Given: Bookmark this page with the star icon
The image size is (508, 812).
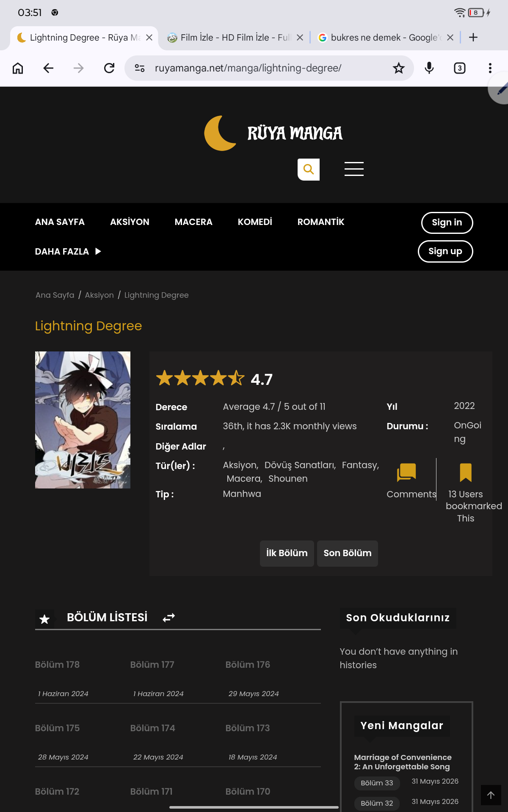Looking at the screenshot, I should pyautogui.click(x=399, y=68).
